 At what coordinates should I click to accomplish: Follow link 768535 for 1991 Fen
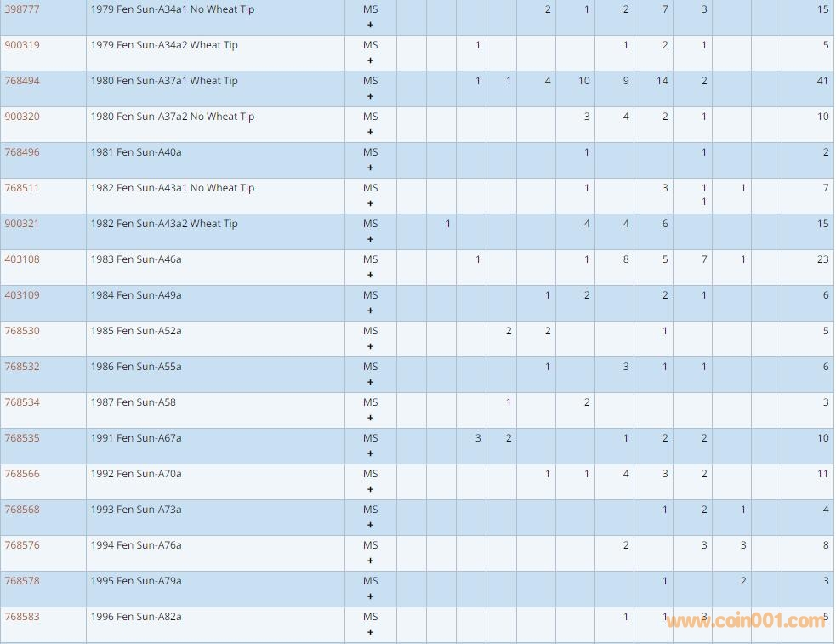point(22,438)
